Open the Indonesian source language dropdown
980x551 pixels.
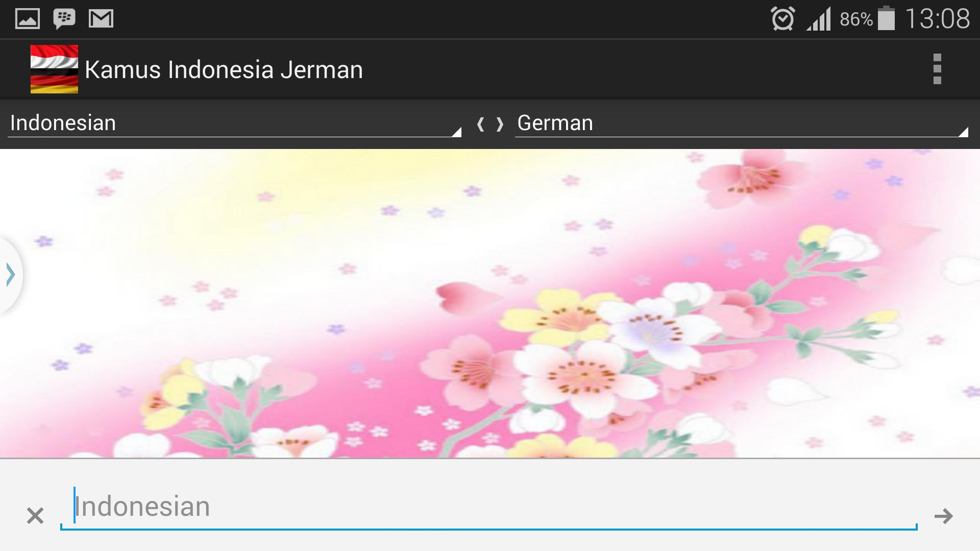point(235,124)
